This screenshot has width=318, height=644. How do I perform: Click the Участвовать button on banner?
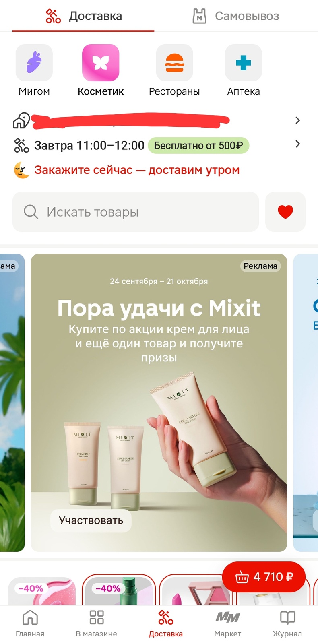(91, 520)
